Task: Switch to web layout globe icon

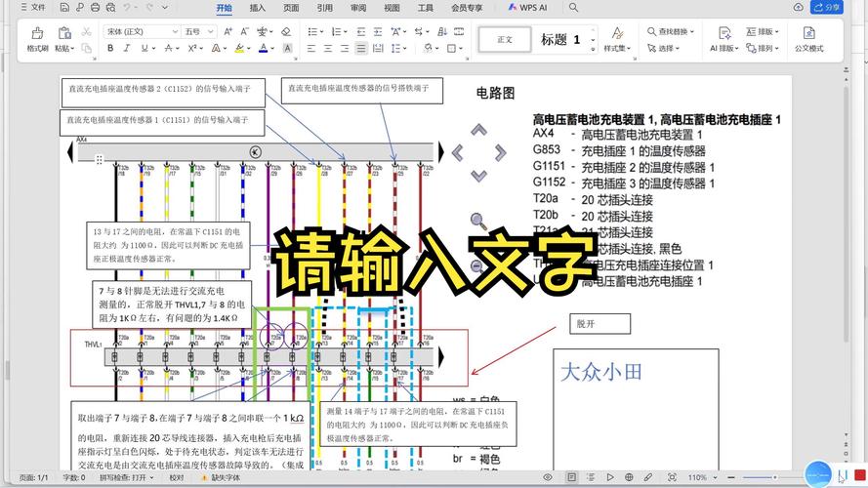Action: coord(629,477)
